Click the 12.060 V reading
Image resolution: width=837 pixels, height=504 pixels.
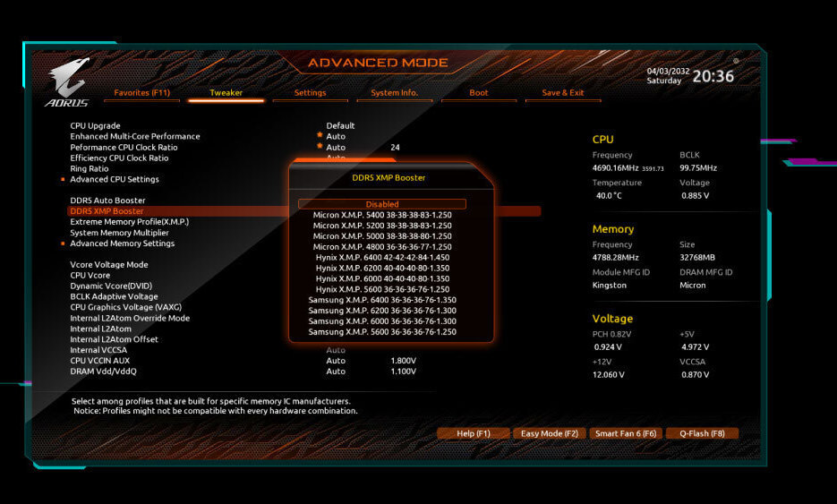608,375
